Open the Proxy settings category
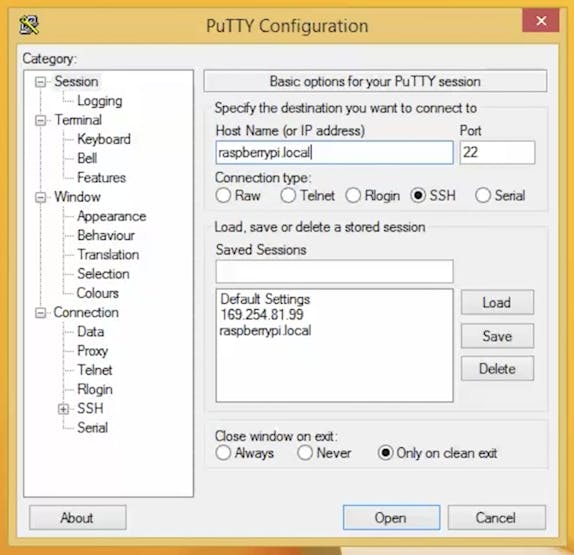The width and height of the screenshot is (574, 555). (x=92, y=351)
